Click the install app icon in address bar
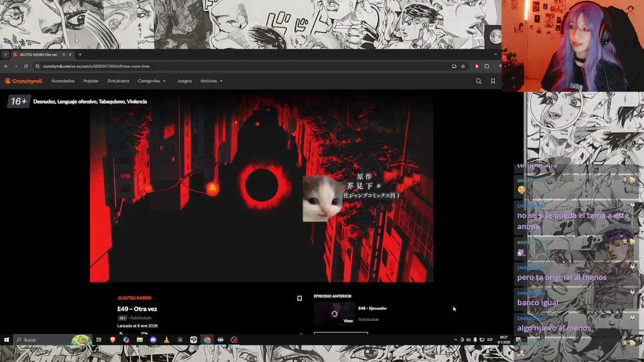Viewport: 644px width, 362px height. (x=454, y=66)
